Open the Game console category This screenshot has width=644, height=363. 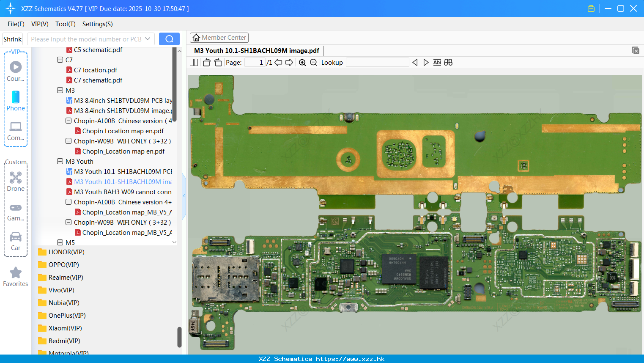(16, 212)
